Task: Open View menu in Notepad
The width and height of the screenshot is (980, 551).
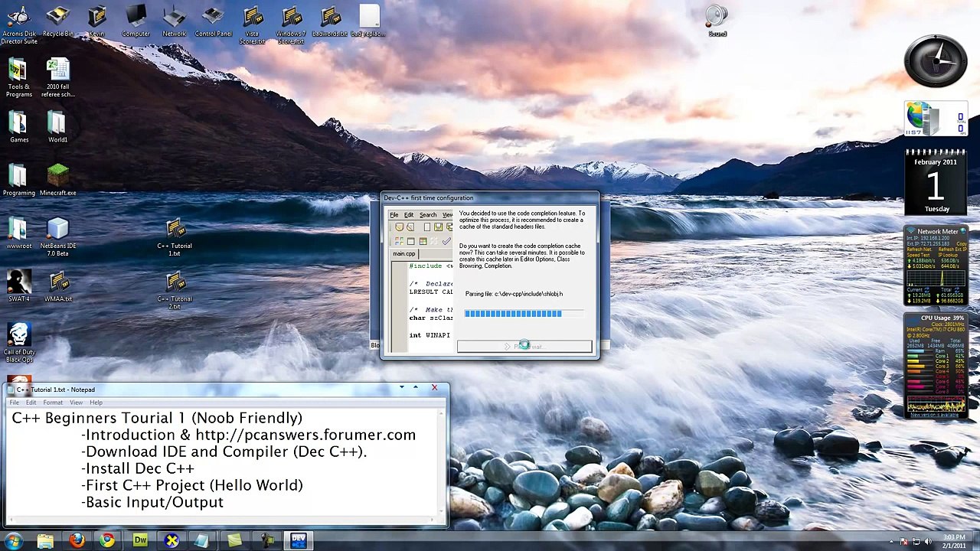Action: 77,403
